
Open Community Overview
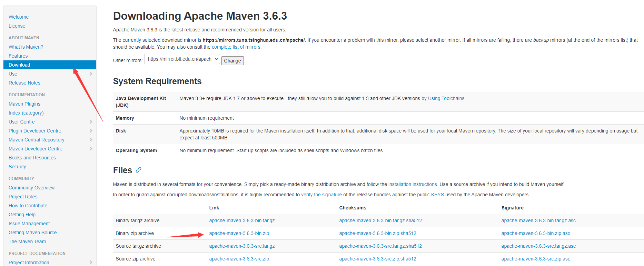pyautogui.click(x=32, y=188)
